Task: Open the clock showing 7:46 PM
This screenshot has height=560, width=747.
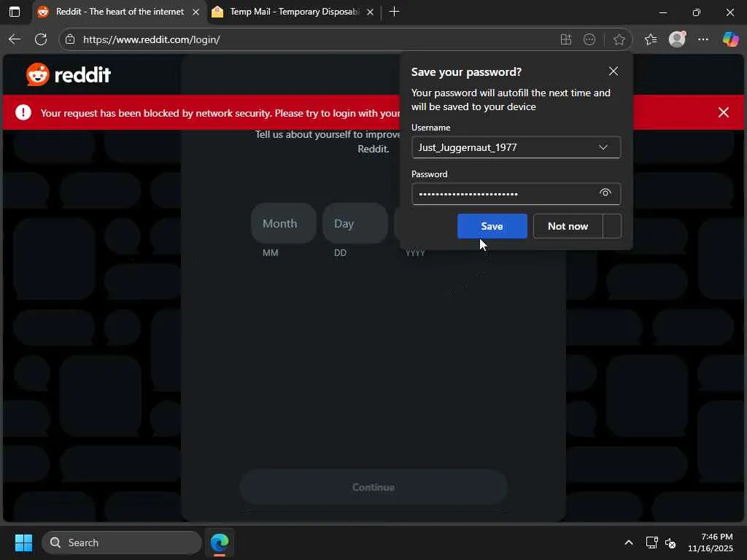Action: click(711, 542)
